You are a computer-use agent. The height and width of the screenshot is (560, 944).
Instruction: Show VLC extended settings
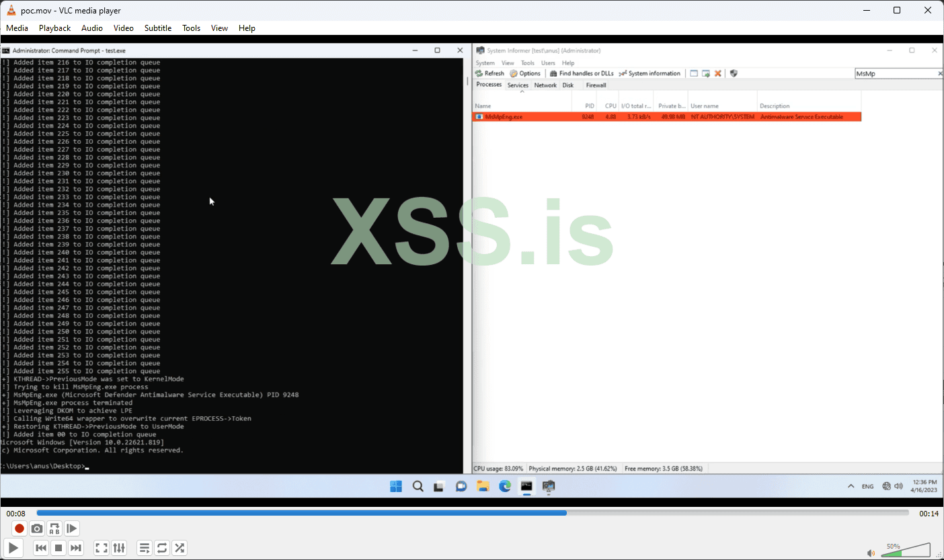[x=119, y=548]
